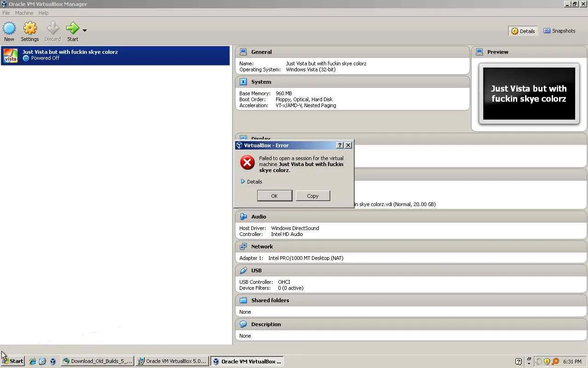
Task: Click the Preview section monitor icon
Action: (x=480, y=52)
